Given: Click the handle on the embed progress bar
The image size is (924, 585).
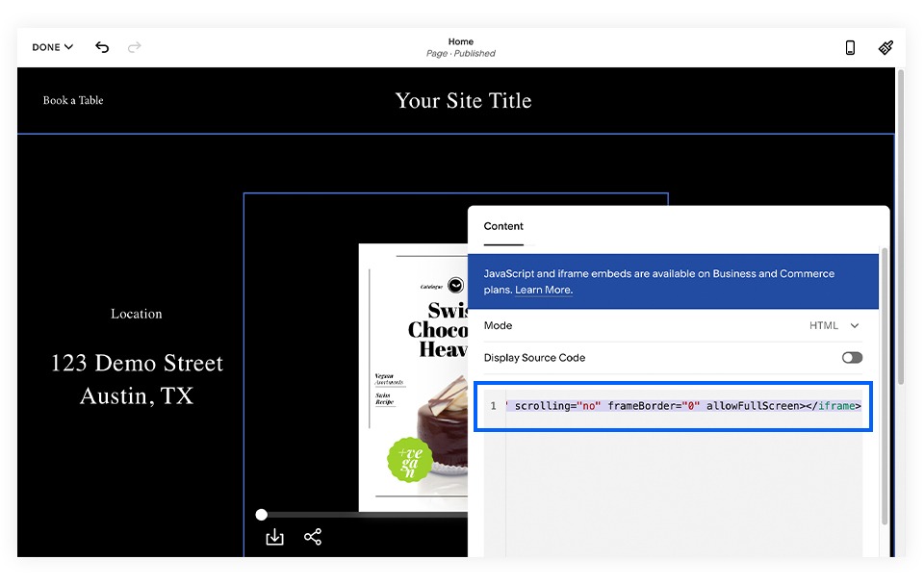Looking at the screenshot, I should (x=262, y=515).
